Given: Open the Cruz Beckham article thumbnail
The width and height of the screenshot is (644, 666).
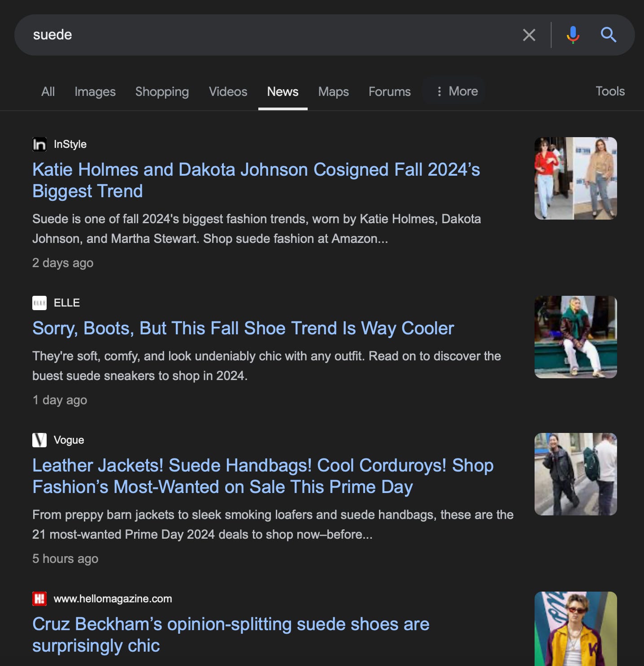Looking at the screenshot, I should (576, 629).
